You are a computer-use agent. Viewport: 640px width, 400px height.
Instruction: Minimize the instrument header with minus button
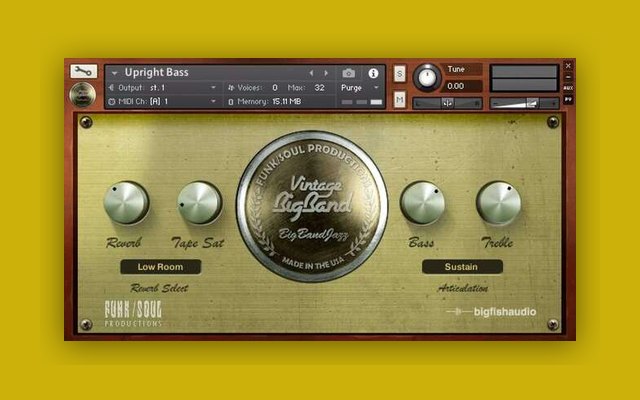tap(568, 77)
